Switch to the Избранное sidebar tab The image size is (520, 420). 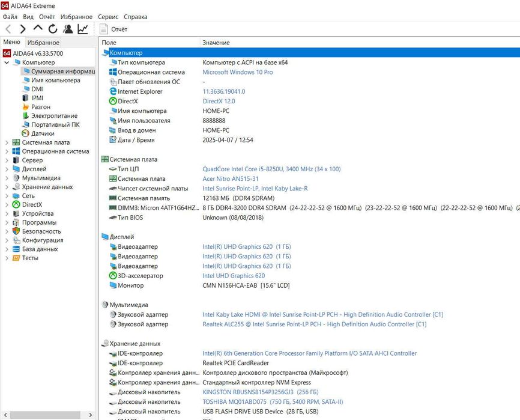point(43,43)
